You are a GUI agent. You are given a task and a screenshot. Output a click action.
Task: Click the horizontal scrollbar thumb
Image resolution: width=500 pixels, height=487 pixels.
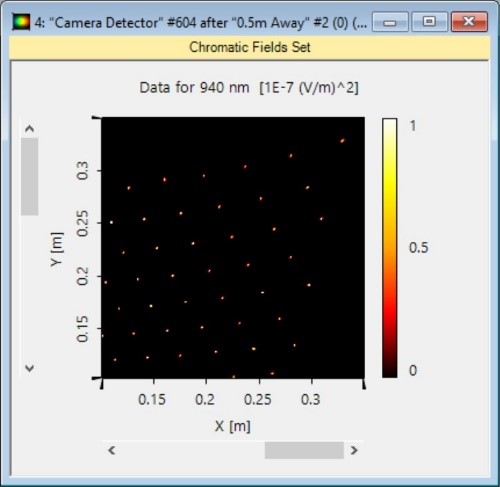coord(304,450)
